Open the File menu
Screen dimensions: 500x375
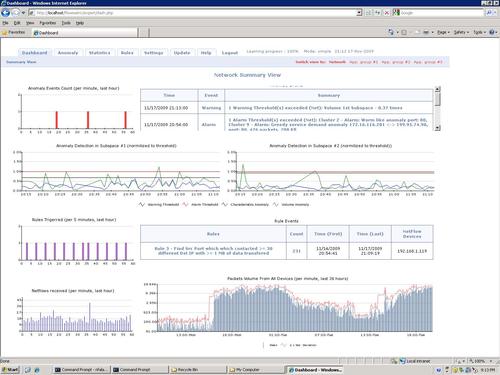tap(5, 23)
